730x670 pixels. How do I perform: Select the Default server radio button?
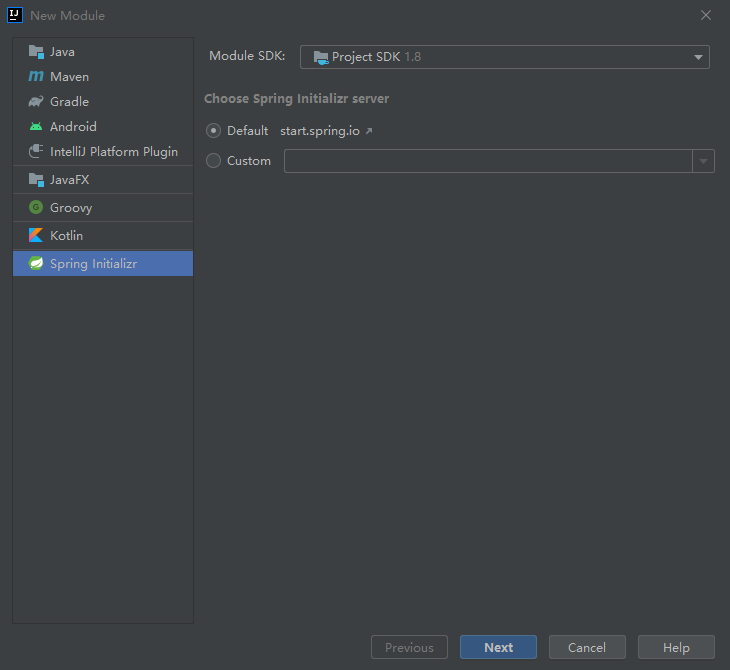coord(213,131)
